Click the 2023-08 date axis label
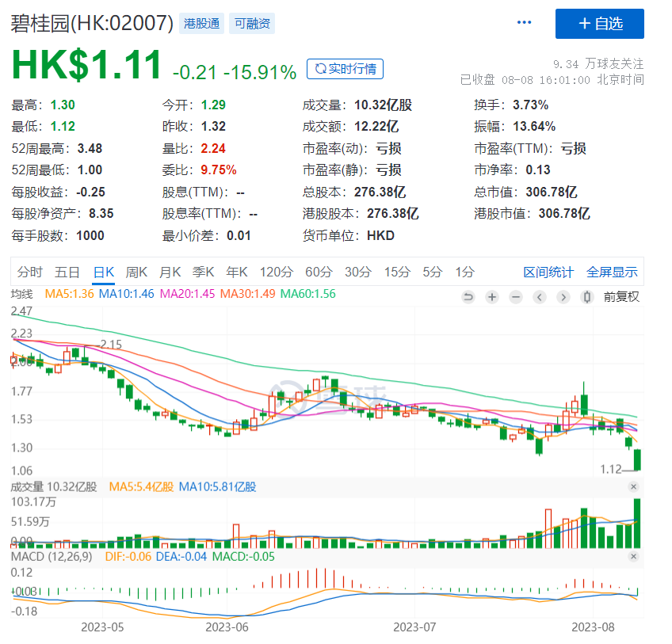 593,627
